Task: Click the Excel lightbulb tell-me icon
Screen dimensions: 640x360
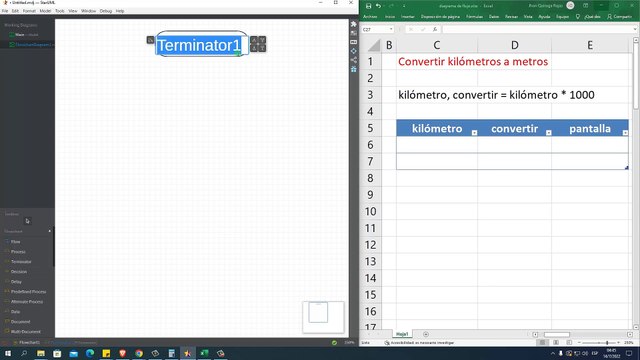Action: (578, 17)
